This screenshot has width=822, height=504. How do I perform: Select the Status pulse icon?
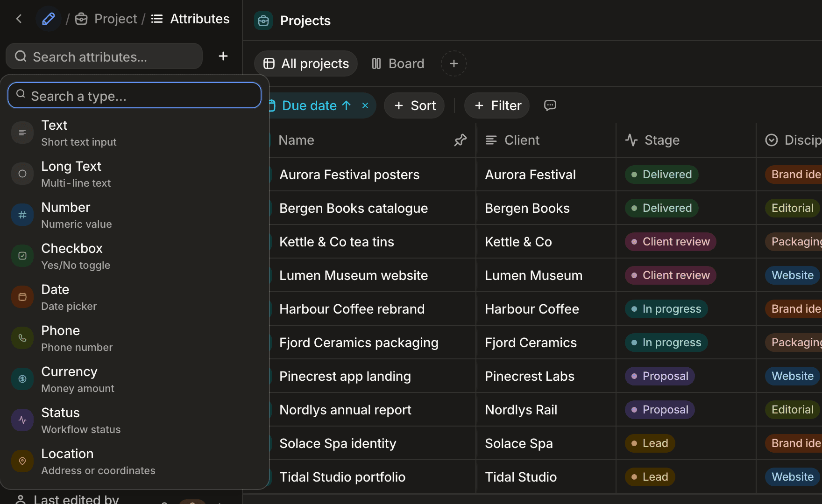click(x=22, y=420)
